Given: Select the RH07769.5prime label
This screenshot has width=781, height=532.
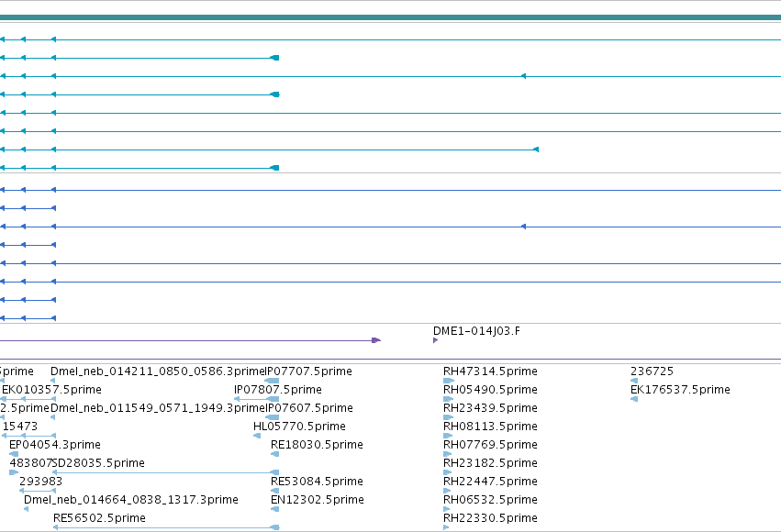Looking at the screenshot, I should (490, 445).
